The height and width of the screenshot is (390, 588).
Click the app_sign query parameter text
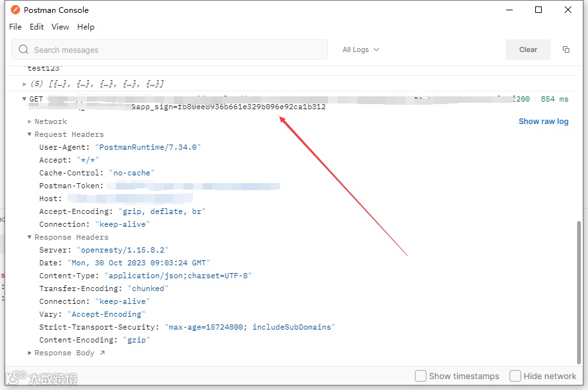point(228,107)
